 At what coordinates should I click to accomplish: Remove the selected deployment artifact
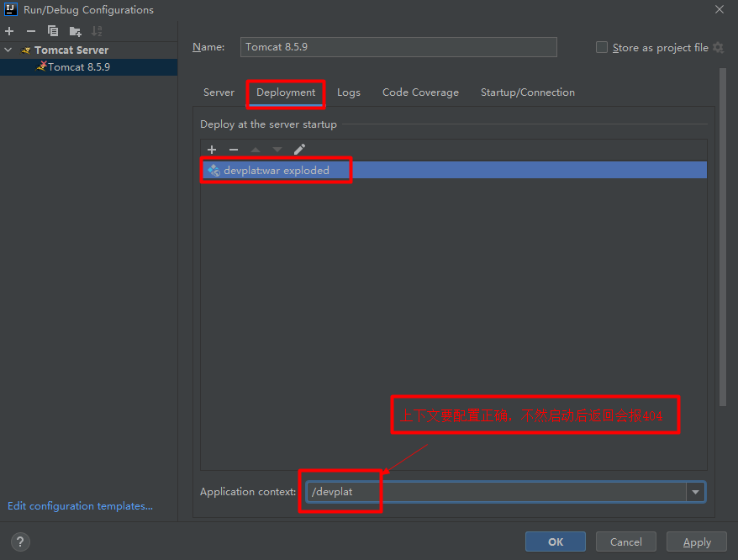[234, 150]
